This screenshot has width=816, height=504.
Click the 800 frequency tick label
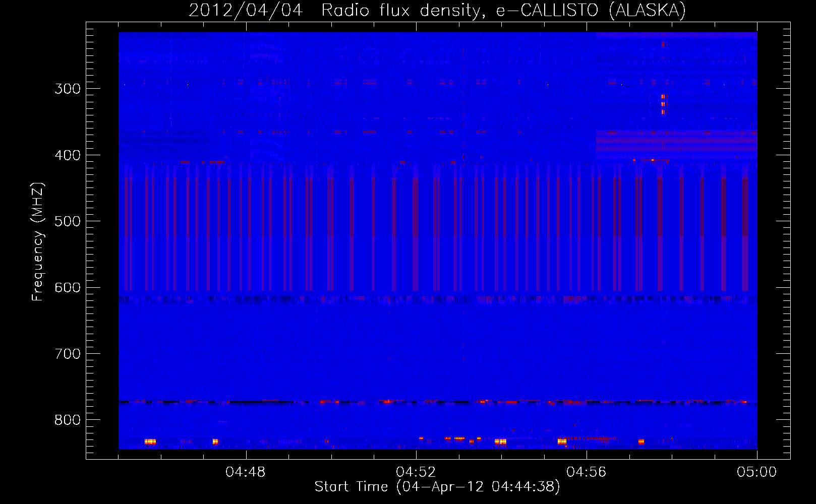68,420
